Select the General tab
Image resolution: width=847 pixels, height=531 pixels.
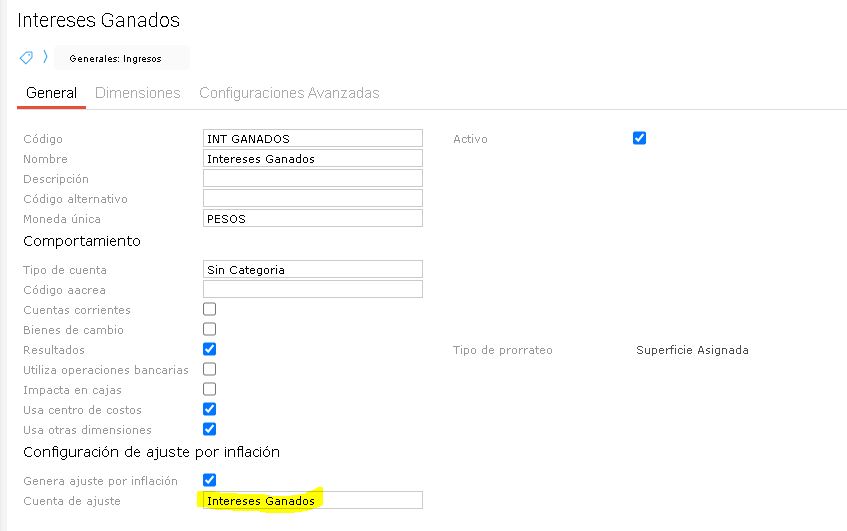tap(51, 93)
